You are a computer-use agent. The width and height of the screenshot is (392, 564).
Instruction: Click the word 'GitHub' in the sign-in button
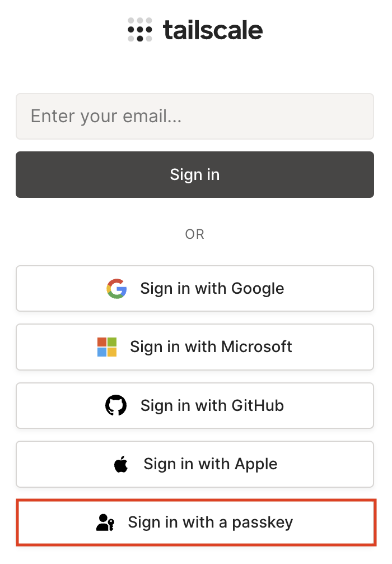coord(258,405)
